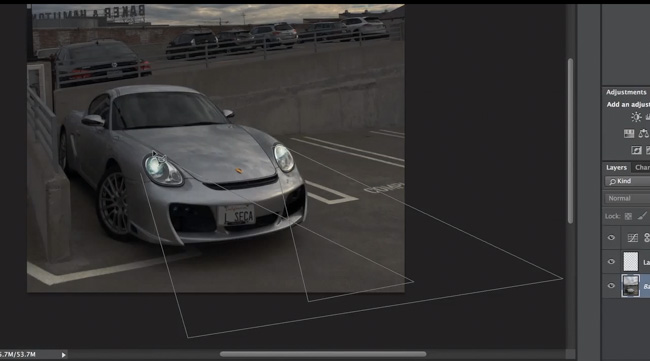Open the Normal blend mode dropdown
The image size is (650, 361).
(627, 199)
